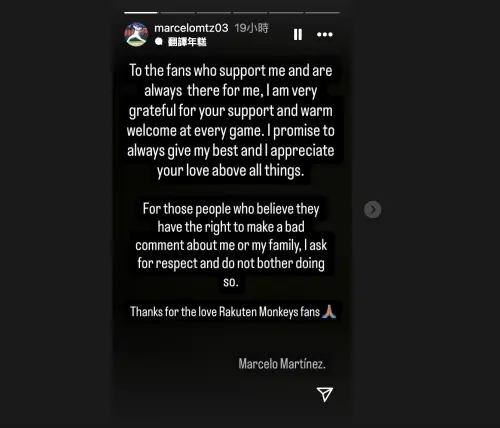
Task: Jump to the fifth story progress segment
Action: point(286,13)
